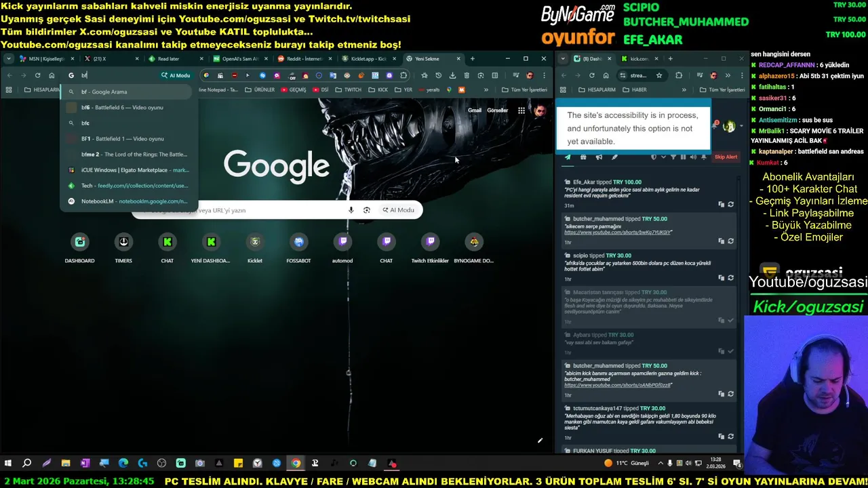The width and height of the screenshot is (868, 488).
Task: Open the TWITCH bookmark folder
Action: [348, 89]
